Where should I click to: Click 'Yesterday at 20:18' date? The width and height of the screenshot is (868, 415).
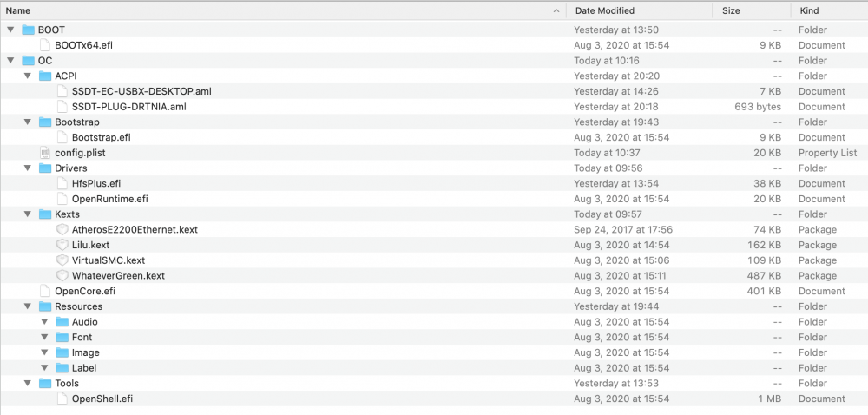click(x=616, y=107)
